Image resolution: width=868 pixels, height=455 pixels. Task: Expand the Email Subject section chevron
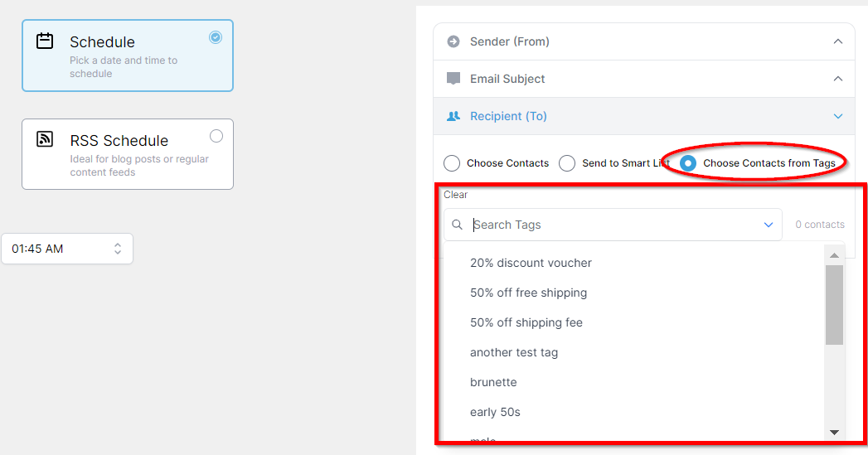[x=838, y=79]
